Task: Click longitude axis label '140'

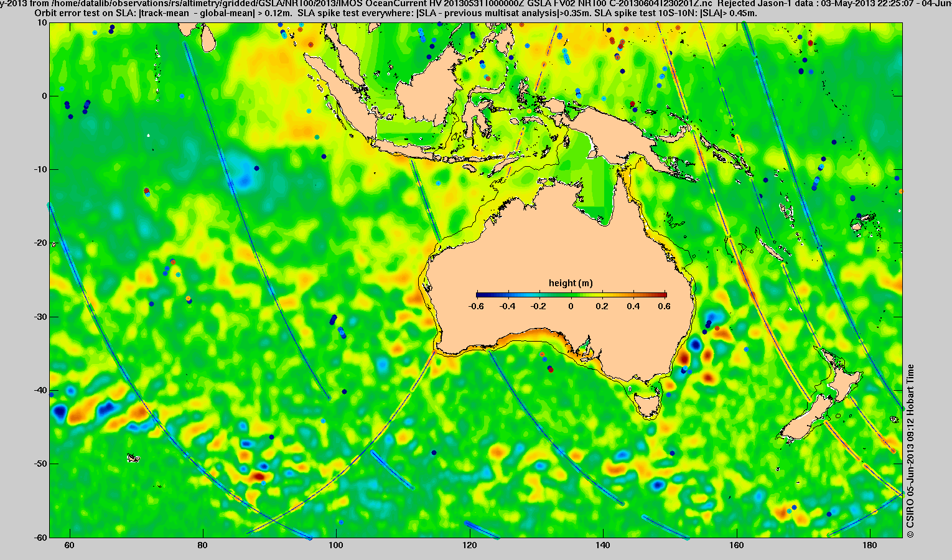Action: click(603, 546)
